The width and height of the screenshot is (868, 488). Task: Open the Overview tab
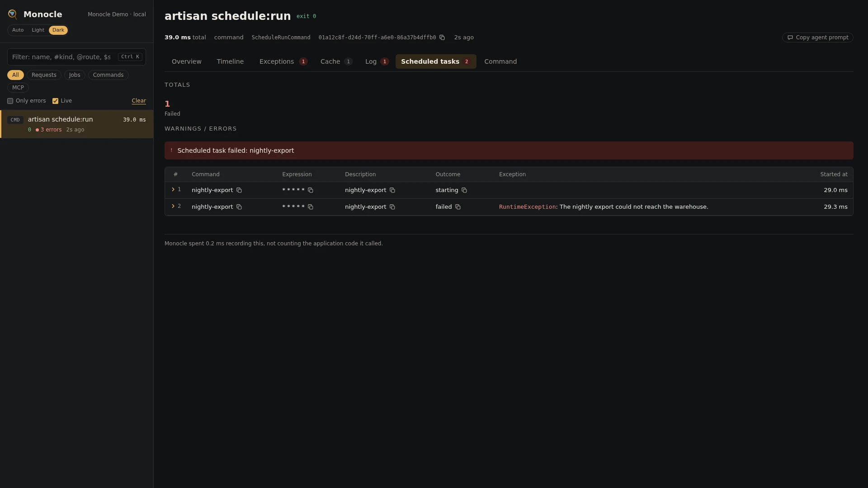[x=187, y=61]
